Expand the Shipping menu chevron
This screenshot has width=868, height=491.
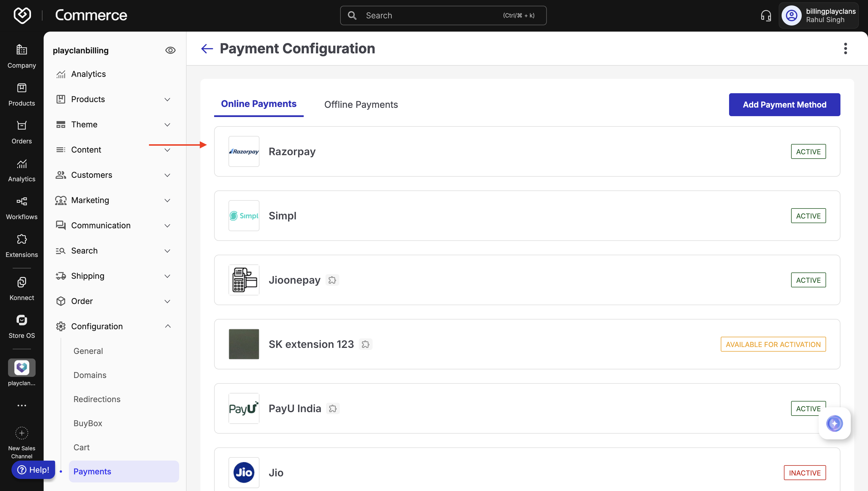pyautogui.click(x=167, y=276)
